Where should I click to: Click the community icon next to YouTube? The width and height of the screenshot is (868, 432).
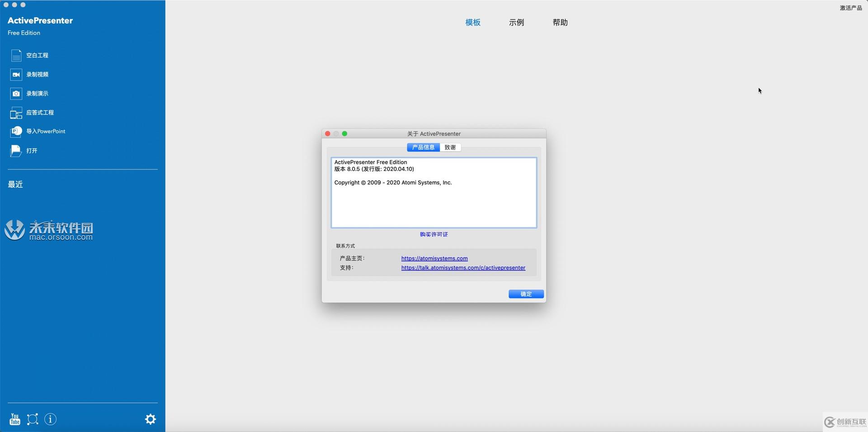coord(33,419)
